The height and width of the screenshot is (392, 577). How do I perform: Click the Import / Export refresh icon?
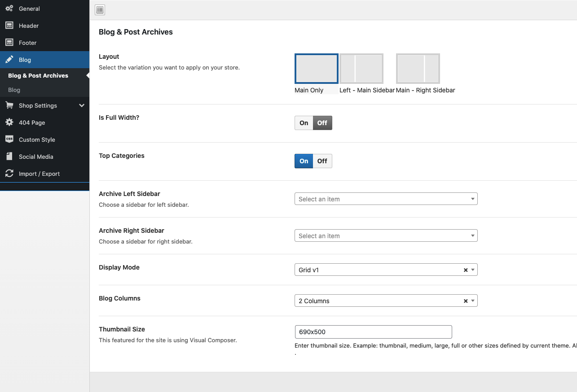click(x=9, y=174)
